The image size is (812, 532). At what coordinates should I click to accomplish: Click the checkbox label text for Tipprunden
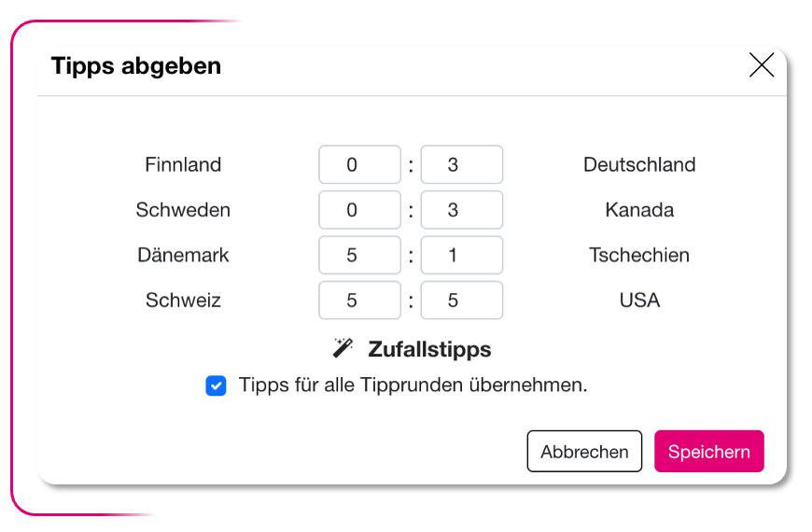click(413, 385)
